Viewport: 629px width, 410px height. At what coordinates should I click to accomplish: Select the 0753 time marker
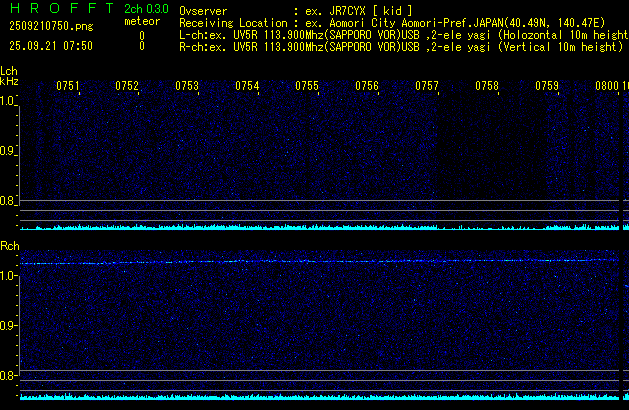point(187,87)
